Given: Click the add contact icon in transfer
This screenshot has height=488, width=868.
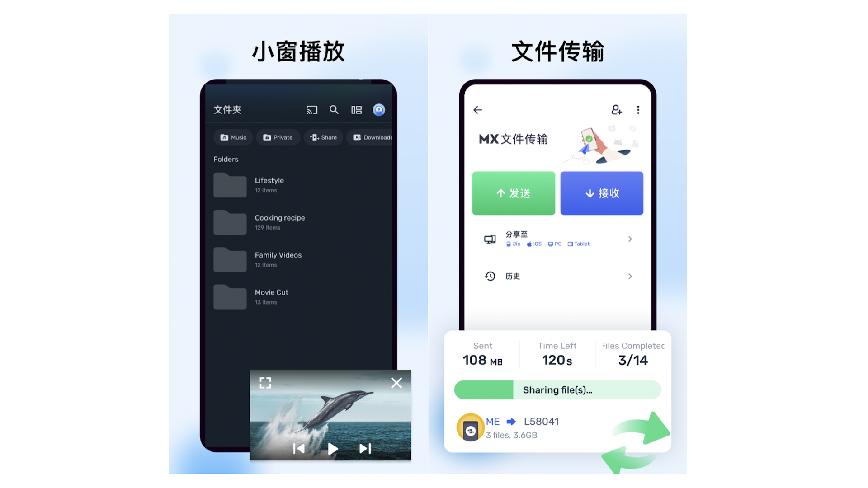Looking at the screenshot, I should (615, 110).
